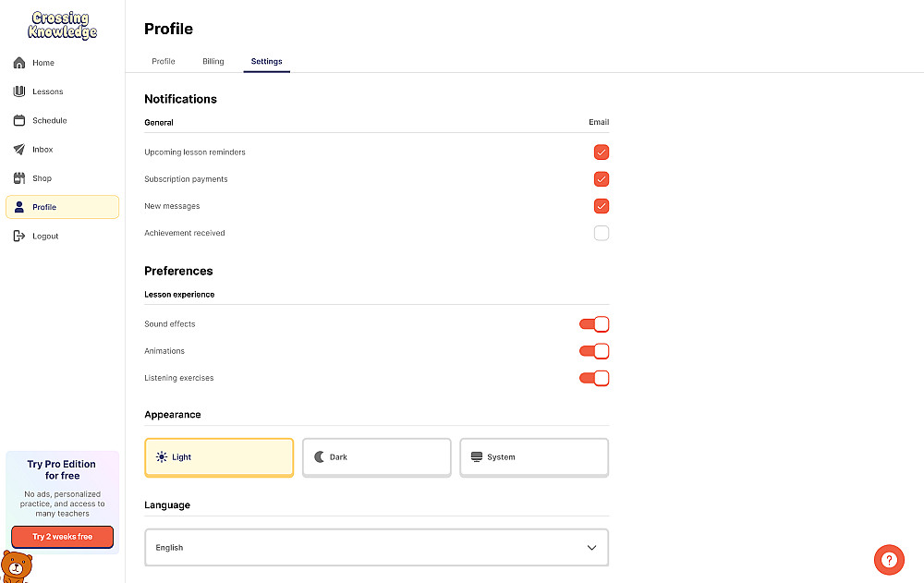Screen dimensions: 924x583
Task: Enable Achievement received email checkbox
Action: pos(602,233)
